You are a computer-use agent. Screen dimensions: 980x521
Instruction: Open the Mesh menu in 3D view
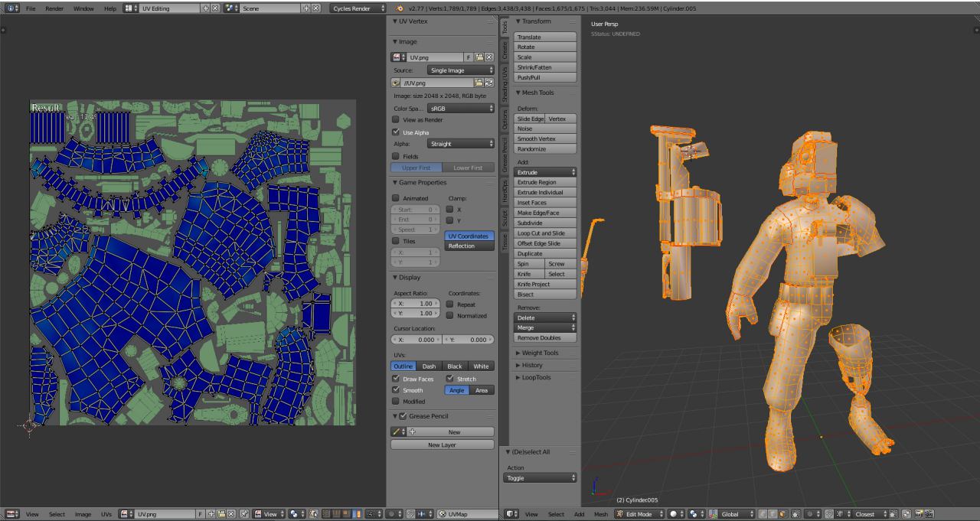coord(601,514)
